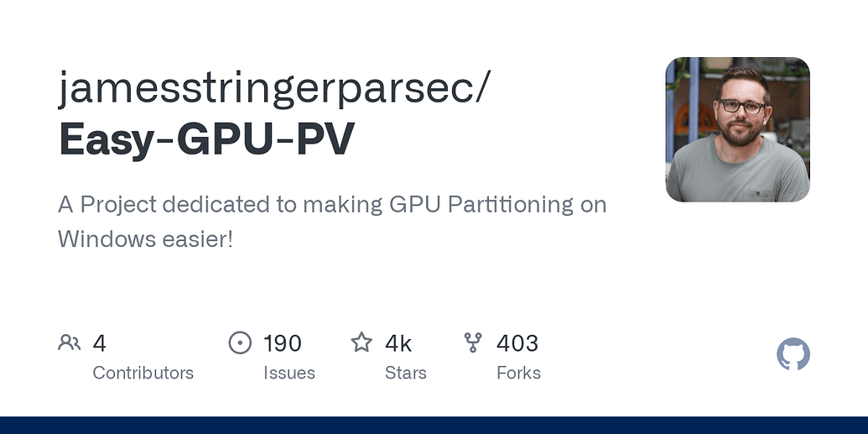
Task: Click the GitHub Octocat logo
Action: click(x=793, y=354)
